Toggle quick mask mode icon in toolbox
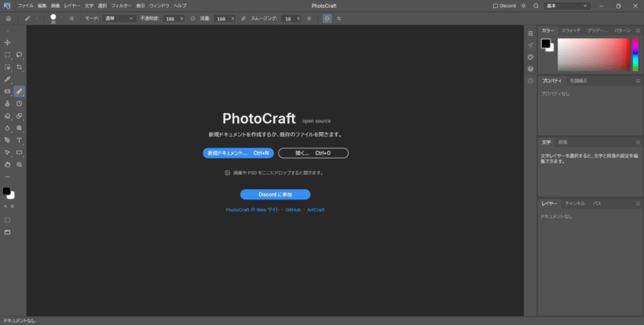 pos(7,220)
